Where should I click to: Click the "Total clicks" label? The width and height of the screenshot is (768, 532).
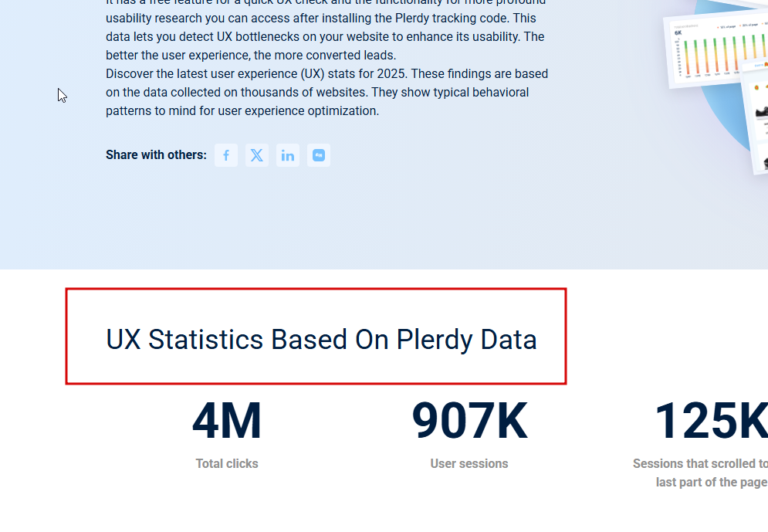click(x=227, y=463)
